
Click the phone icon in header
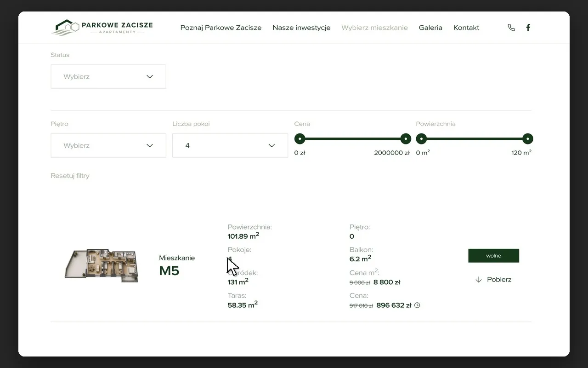(511, 28)
